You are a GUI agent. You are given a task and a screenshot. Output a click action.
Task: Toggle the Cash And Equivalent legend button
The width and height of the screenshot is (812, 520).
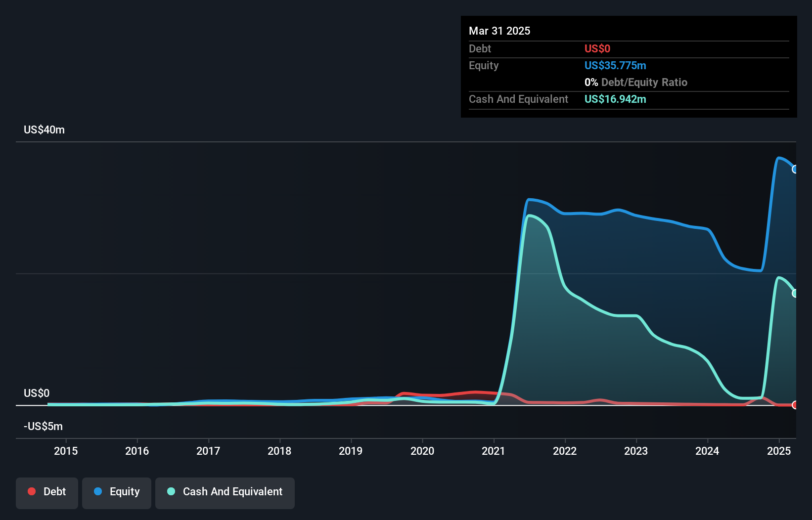click(225, 493)
